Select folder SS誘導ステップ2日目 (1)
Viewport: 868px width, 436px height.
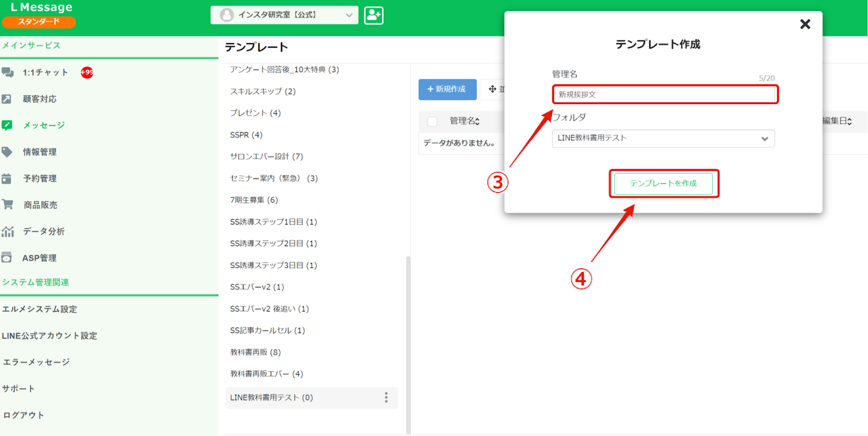coord(273,243)
